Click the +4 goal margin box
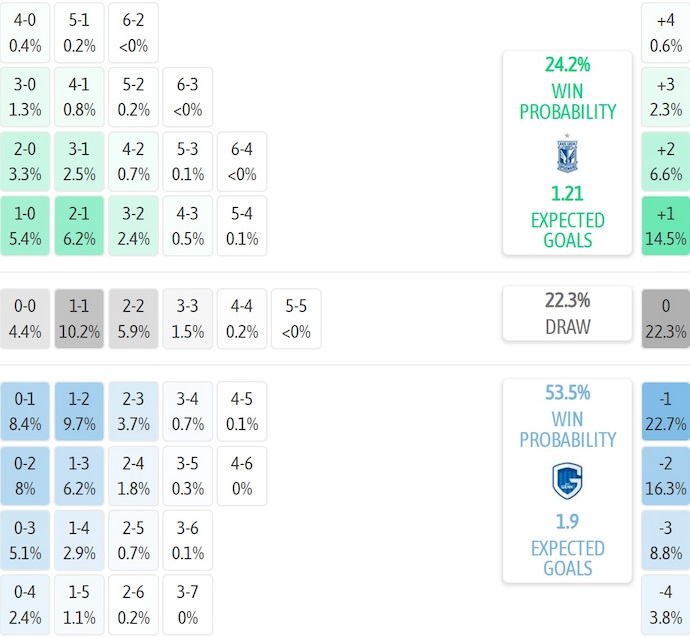Viewport: 690px width, 637px height. click(x=666, y=33)
